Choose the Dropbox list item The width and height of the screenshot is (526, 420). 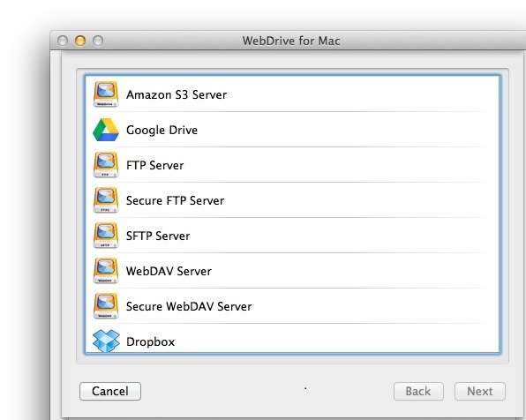pyautogui.click(x=292, y=339)
